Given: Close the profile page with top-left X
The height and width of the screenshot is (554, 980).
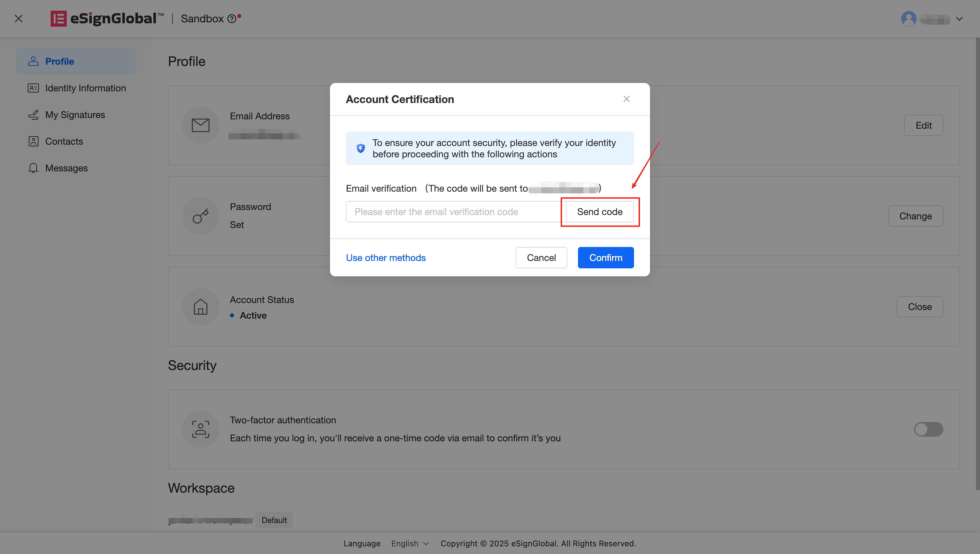Looking at the screenshot, I should [x=19, y=19].
